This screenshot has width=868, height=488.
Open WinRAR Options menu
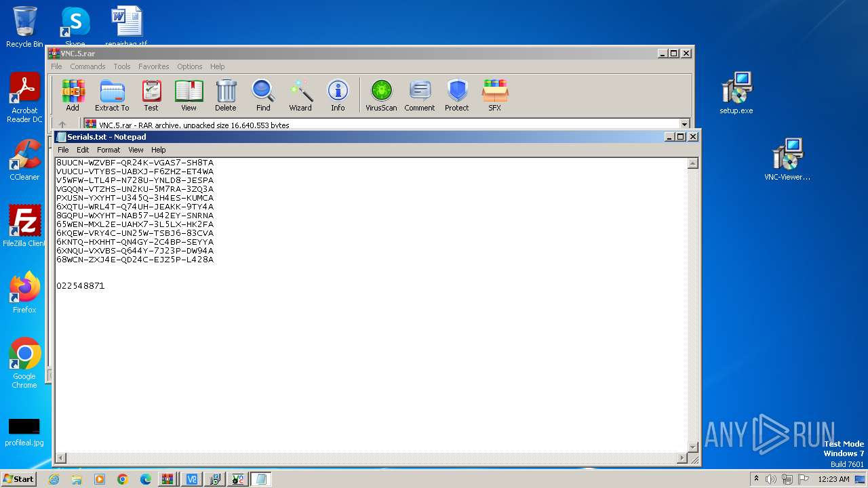coord(190,66)
